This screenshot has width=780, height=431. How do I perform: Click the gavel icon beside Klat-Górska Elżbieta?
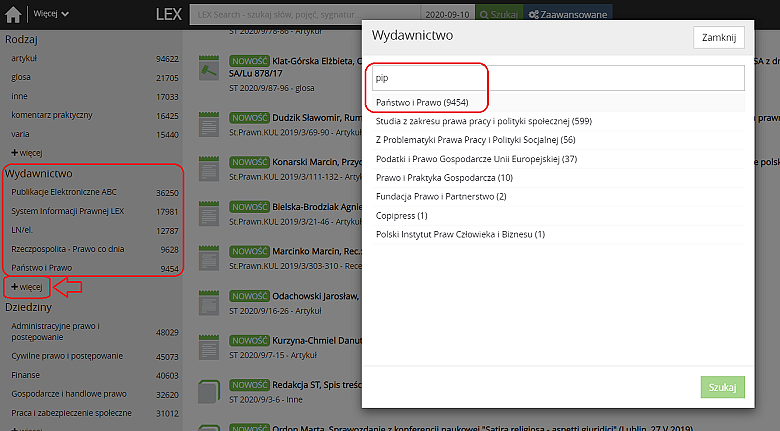click(x=208, y=68)
